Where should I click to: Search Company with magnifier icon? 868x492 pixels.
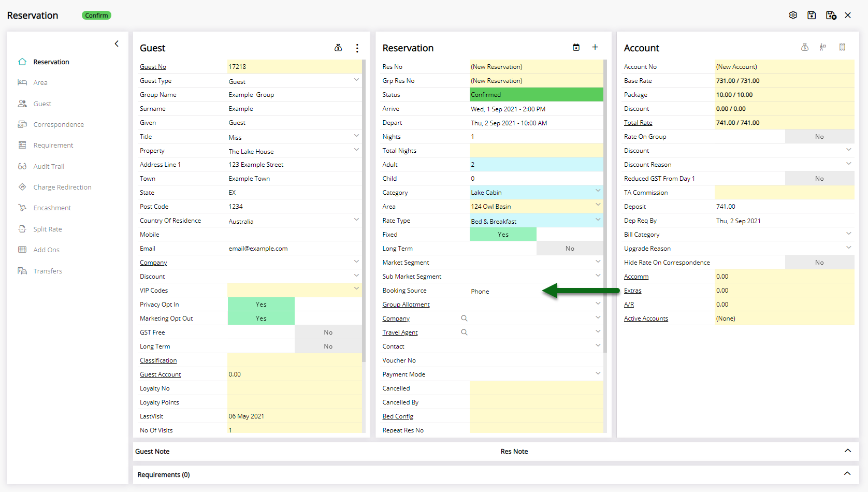[x=464, y=319]
